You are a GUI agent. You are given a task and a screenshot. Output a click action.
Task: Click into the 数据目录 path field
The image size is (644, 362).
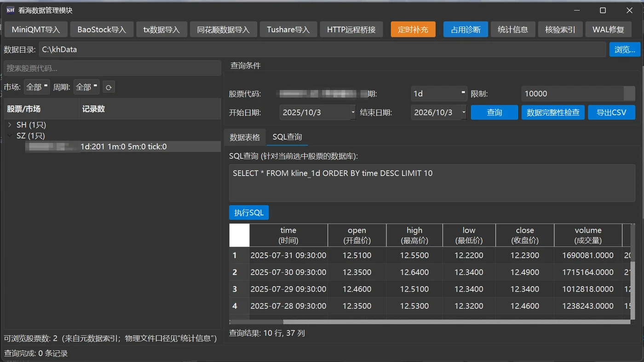pos(322,50)
